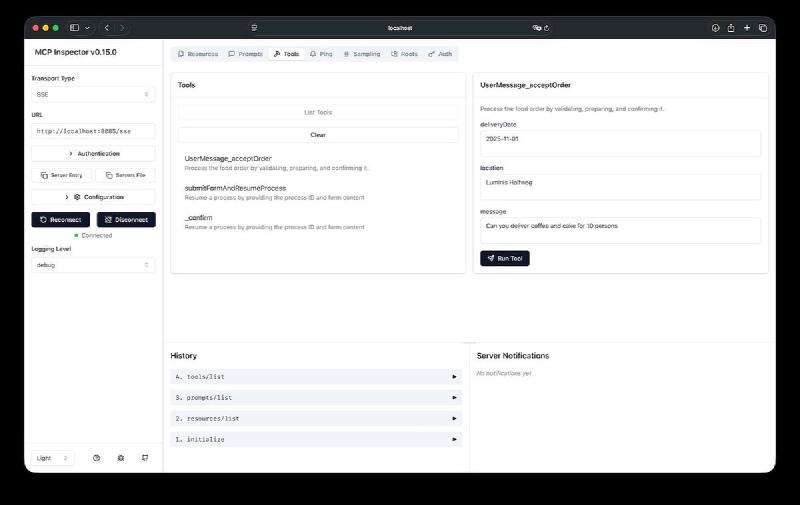This screenshot has width=800, height=505.
Task: Click the Clear button in Tools
Action: (318, 135)
